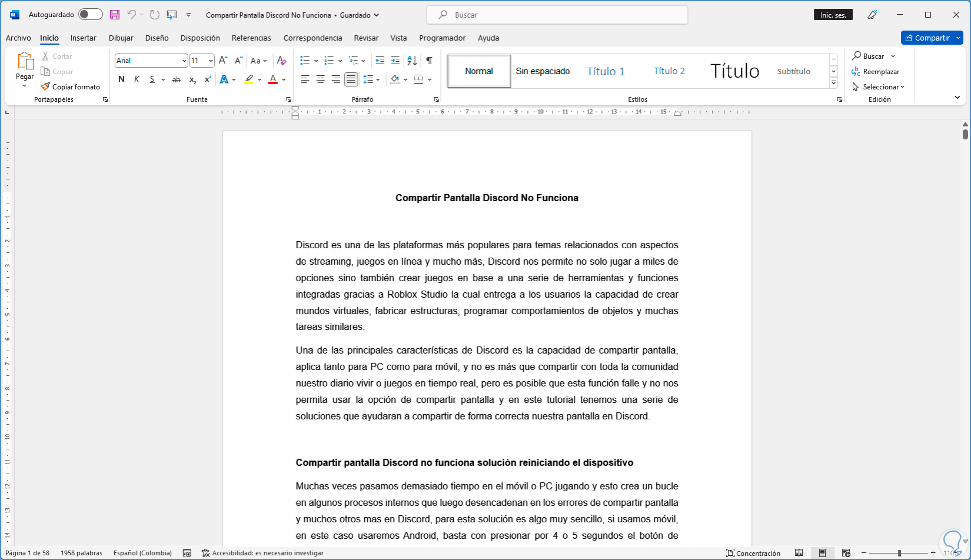Viewport: 971px width, 560px height.
Task: Open the Archivo menu
Action: [18, 38]
